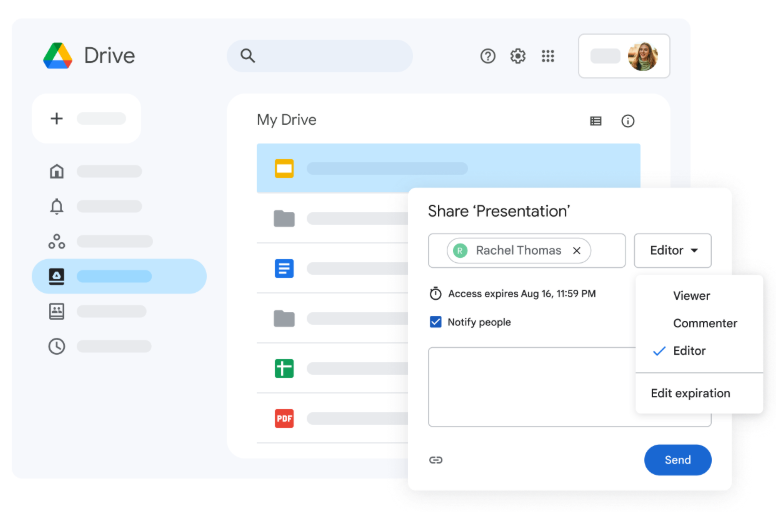Open the help question mark icon

[487, 56]
